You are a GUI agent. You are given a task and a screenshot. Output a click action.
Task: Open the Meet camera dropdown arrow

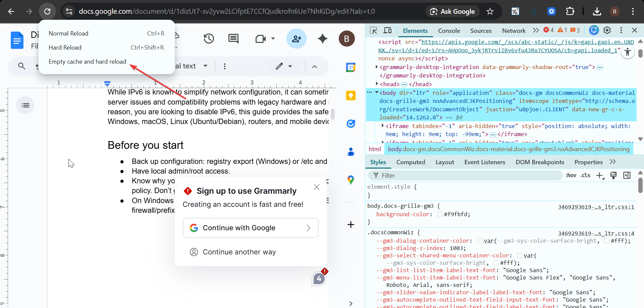click(x=273, y=39)
